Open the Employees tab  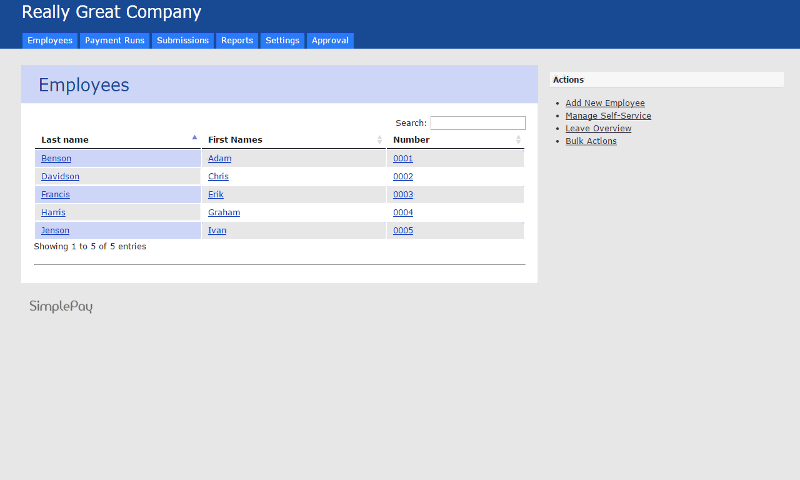pos(50,41)
